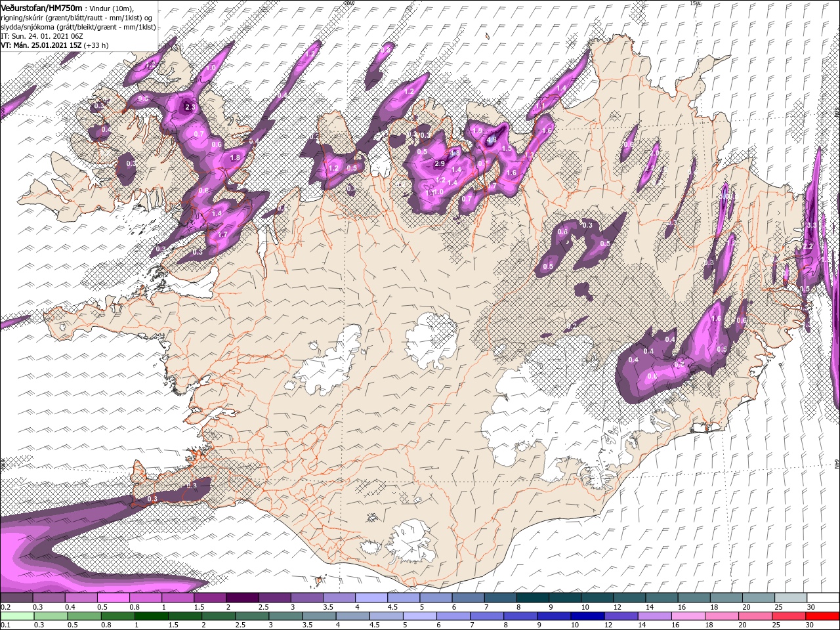Click the 0.1 label on the rain scale

(6, 625)
